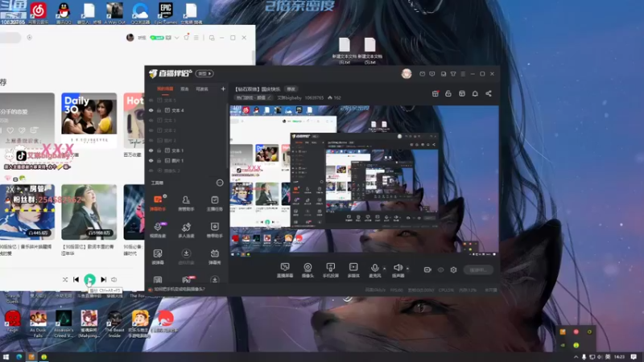The height and width of the screenshot is (362, 644).
Task: Open A Way Out desktop shortcut
Action: (x=114, y=13)
